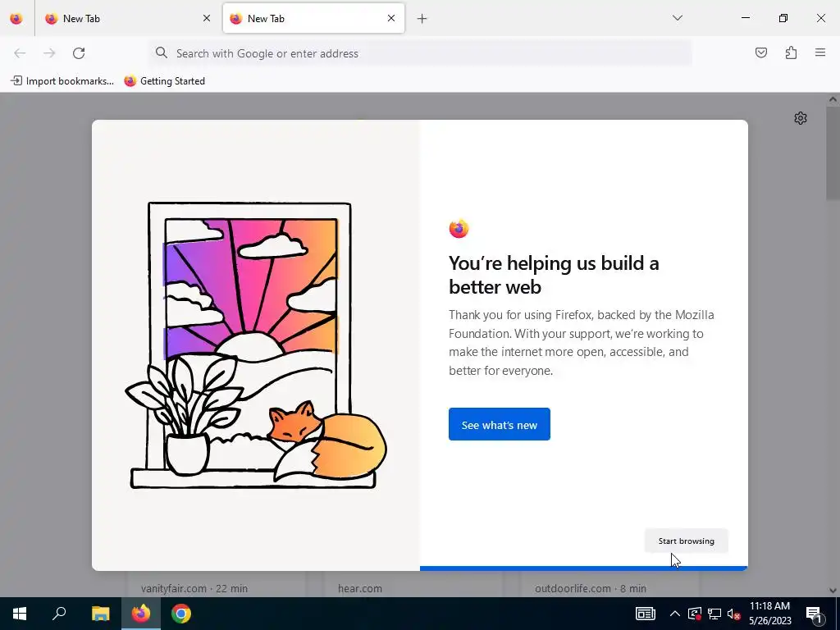The height and width of the screenshot is (630, 840).
Task: Open the notification center icon
Action: tap(814, 614)
